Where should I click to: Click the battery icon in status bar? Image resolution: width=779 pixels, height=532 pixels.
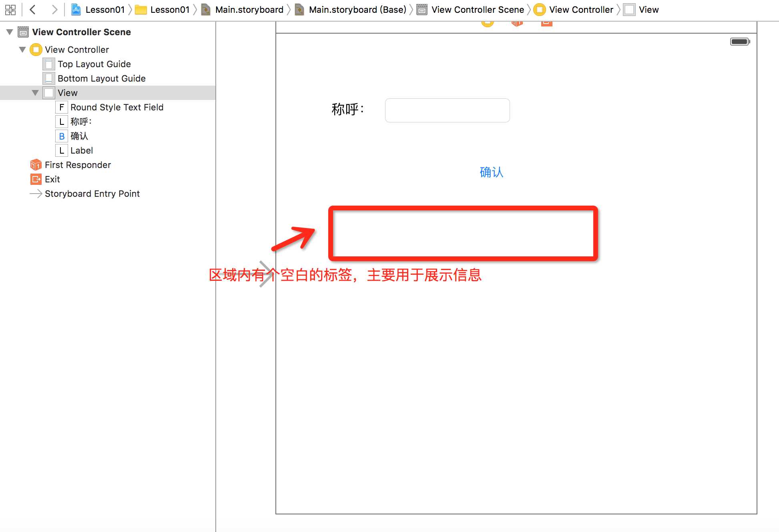tap(739, 42)
